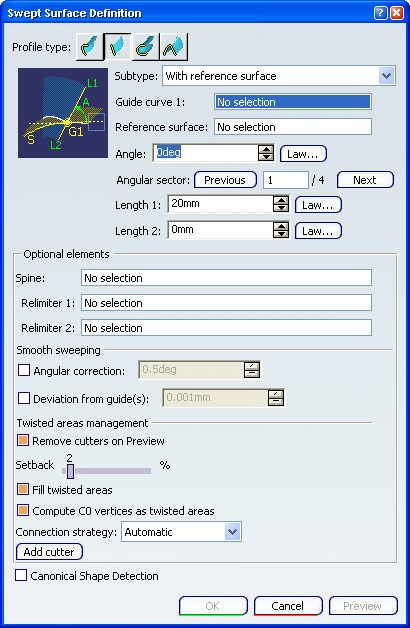
Task: Uncheck Fill twisted areas option
Action: click(23, 489)
